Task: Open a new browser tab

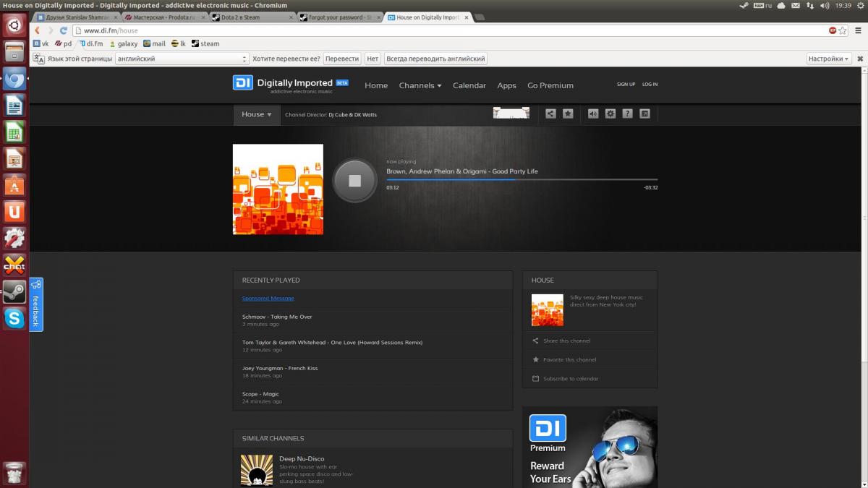Action: click(x=480, y=17)
